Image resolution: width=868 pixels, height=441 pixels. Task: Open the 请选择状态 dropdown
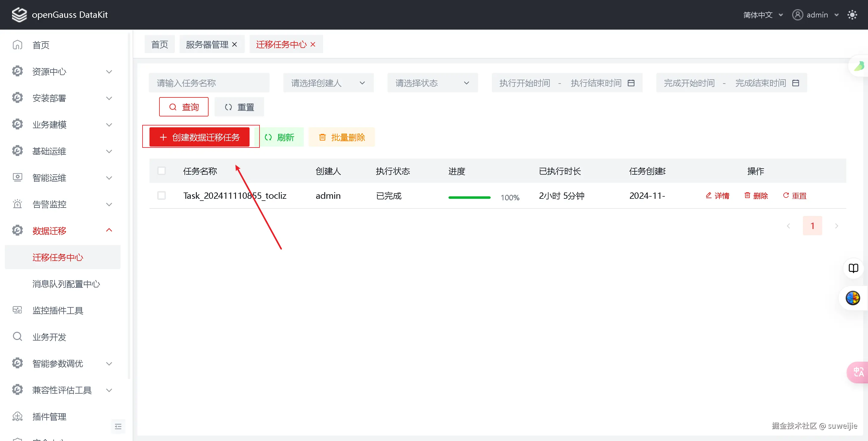coord(432,83)
